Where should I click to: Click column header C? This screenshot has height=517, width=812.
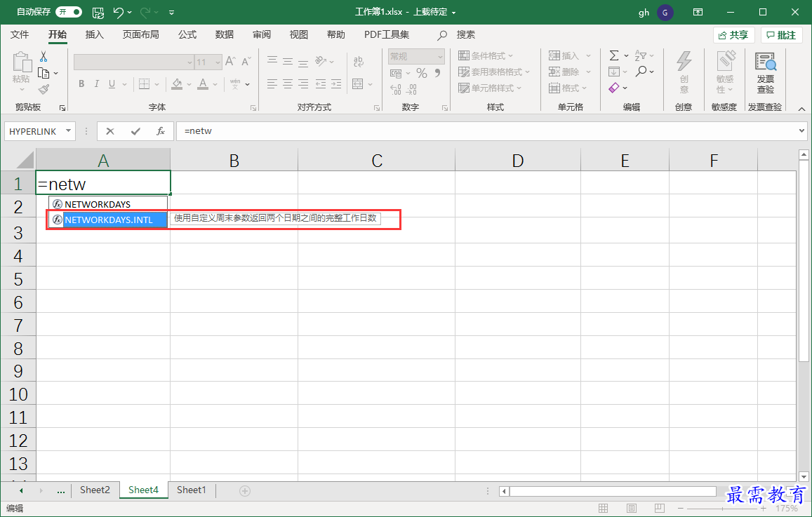coord(376,161)
